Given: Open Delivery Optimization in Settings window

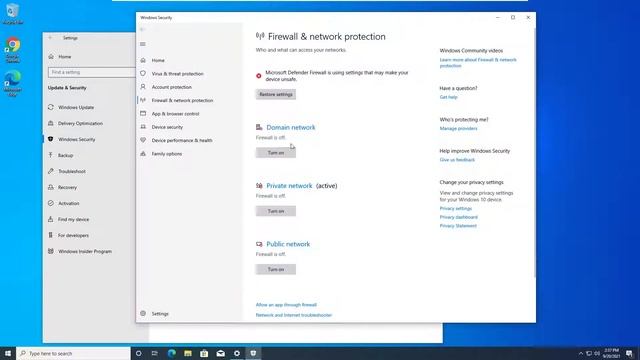Looking at the screenshot, I should (80, 123).
